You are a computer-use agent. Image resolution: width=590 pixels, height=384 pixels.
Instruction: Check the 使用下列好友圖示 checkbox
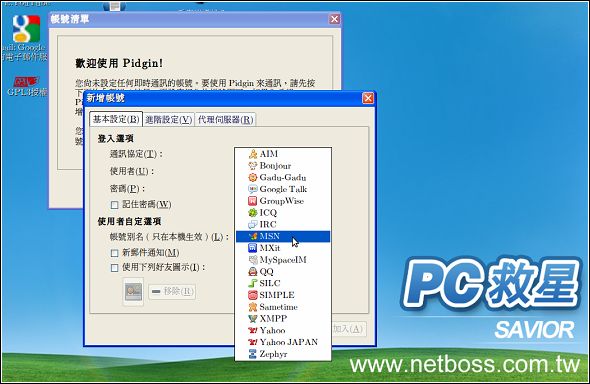[114, 268]
